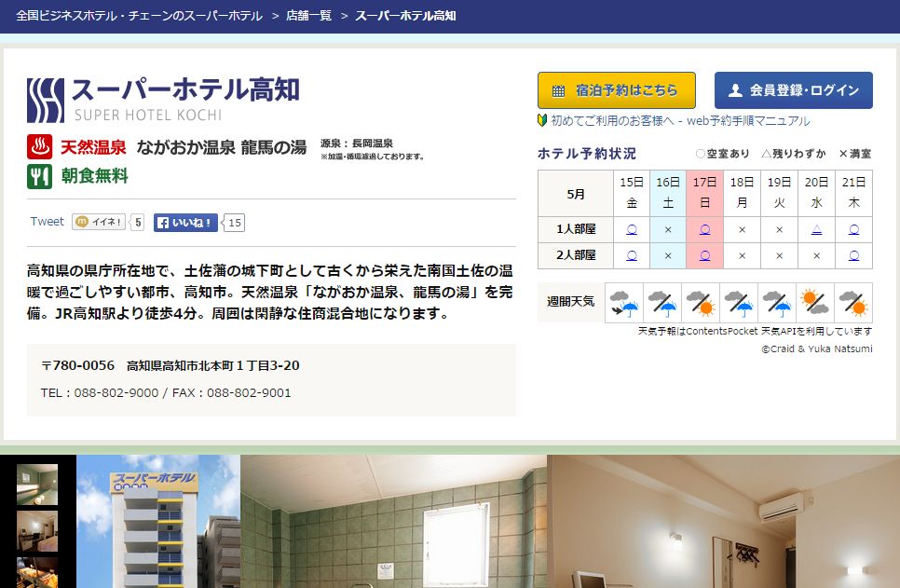Select 1人部屋 availability for the 17th
The width and height of the screenshot is (900, 588).
point(705,229)
